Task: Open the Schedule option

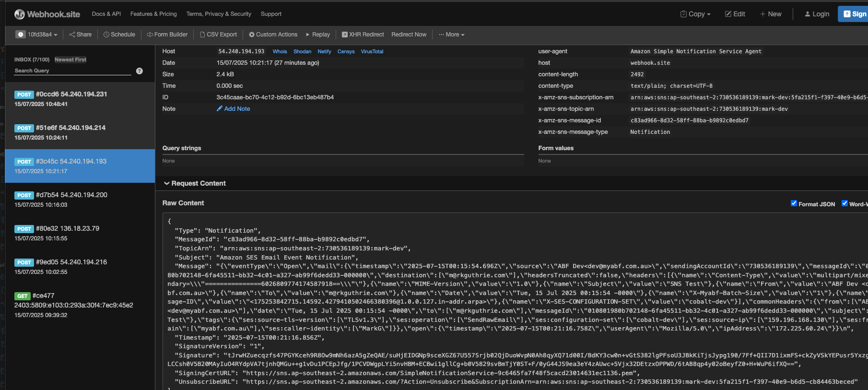Action: pyautogui.click(x=119, y=35)
